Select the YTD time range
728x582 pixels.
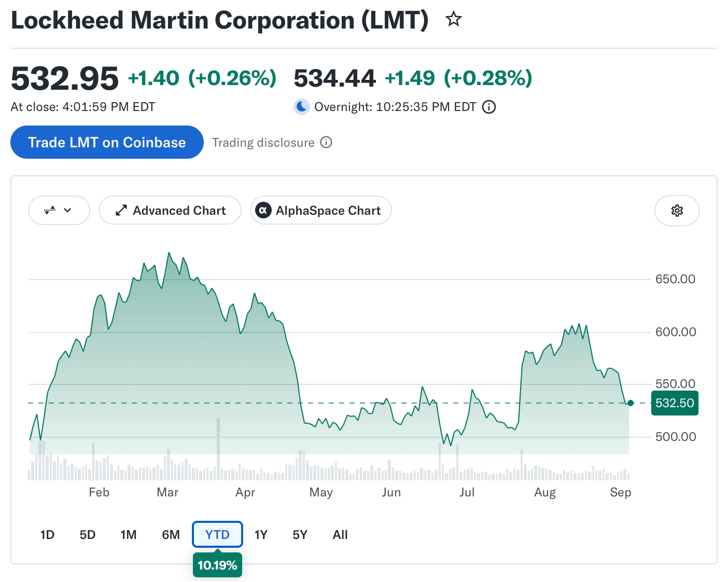click(x=217, y=535)
